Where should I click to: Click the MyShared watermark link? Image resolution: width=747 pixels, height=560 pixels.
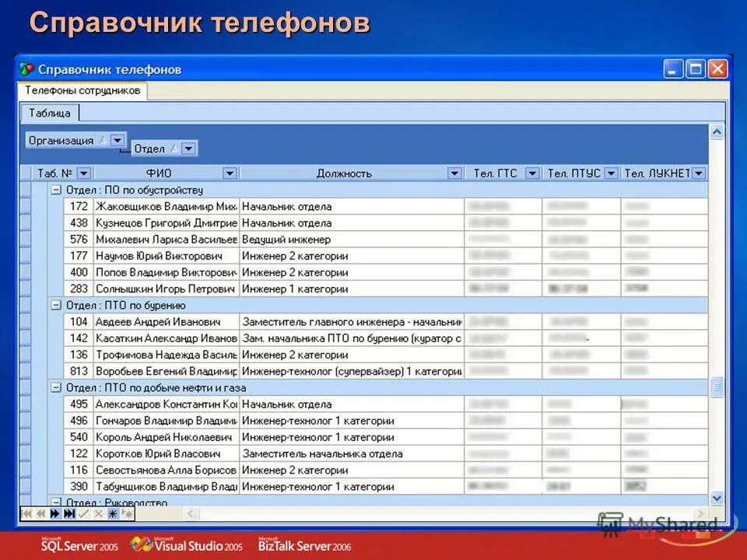(x=661, y=523)
